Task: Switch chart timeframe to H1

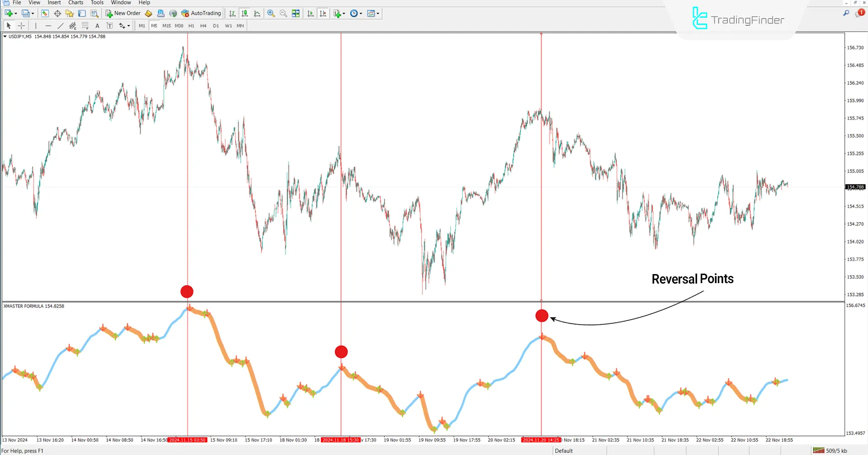Action: tap(191, 26)
